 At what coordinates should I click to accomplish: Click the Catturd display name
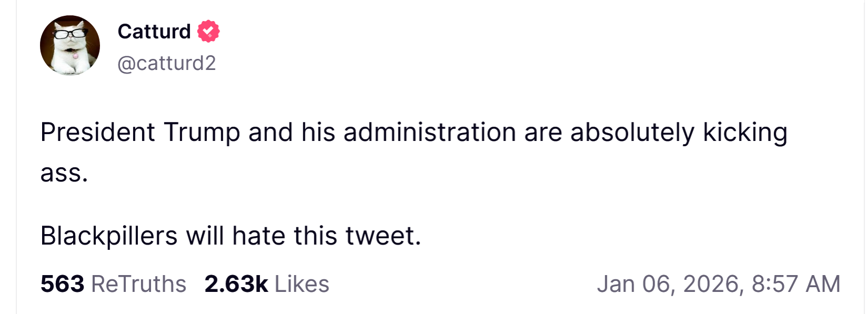(154, 32)
